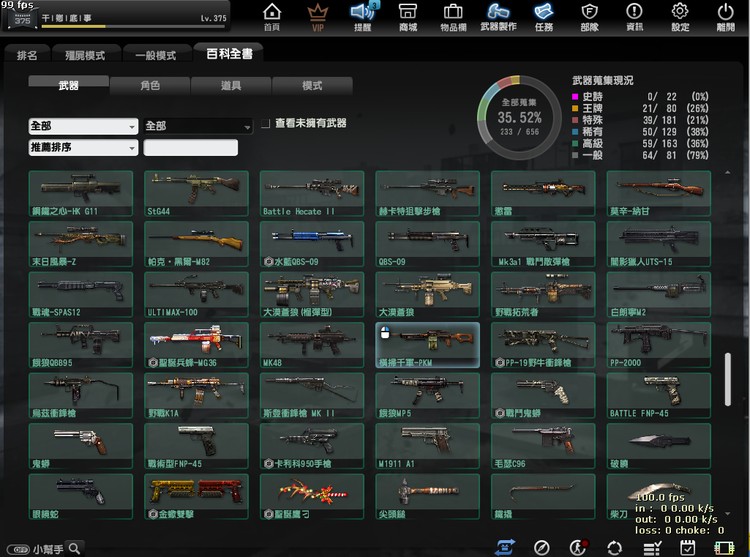Click the blue swap arrows icon in bottom bar
Image resolution: width=750 pixels, height=557 pixels.
tap(505, 547)
